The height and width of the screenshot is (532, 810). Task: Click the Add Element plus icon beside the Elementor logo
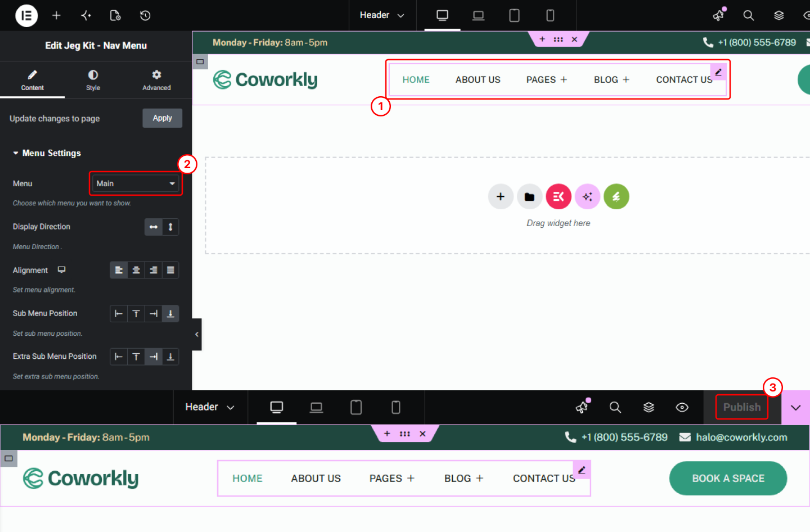(x=56, y=15)
